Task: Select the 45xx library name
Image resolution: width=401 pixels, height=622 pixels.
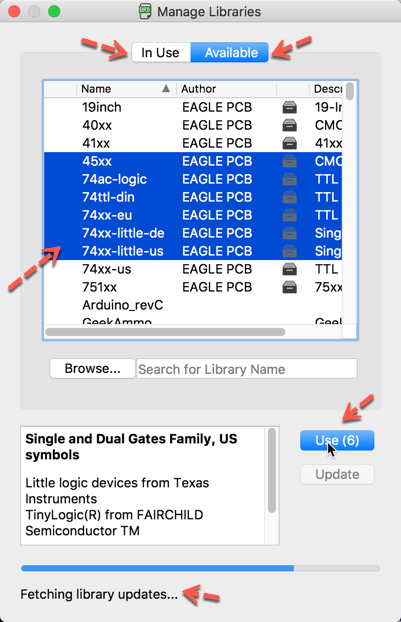Action: coord(97,161)
